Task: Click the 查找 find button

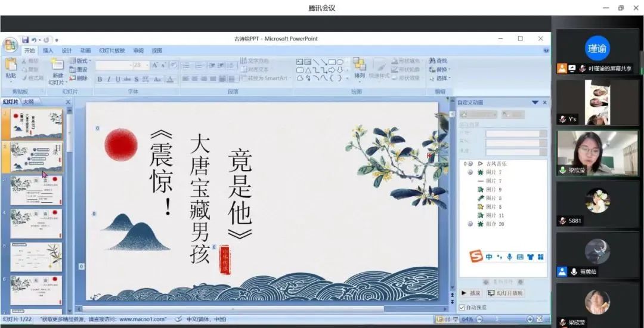Action: point(438,61)
